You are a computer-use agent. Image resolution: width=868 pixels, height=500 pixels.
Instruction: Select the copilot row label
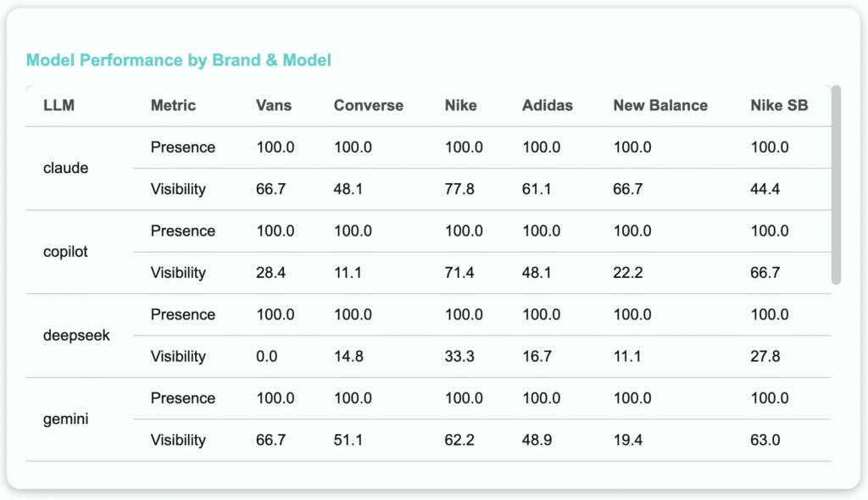(x=65, y=252)
